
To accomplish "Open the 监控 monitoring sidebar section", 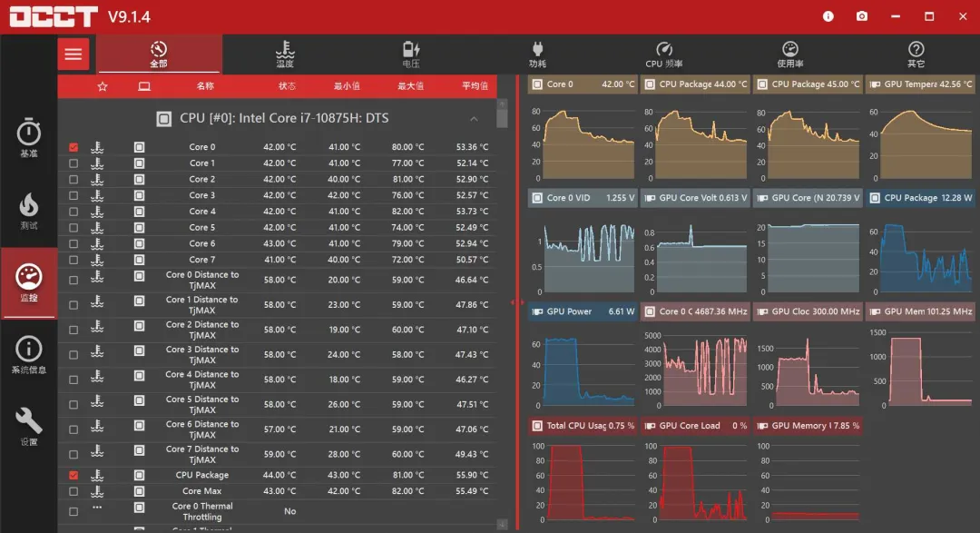I will [29, 282].
